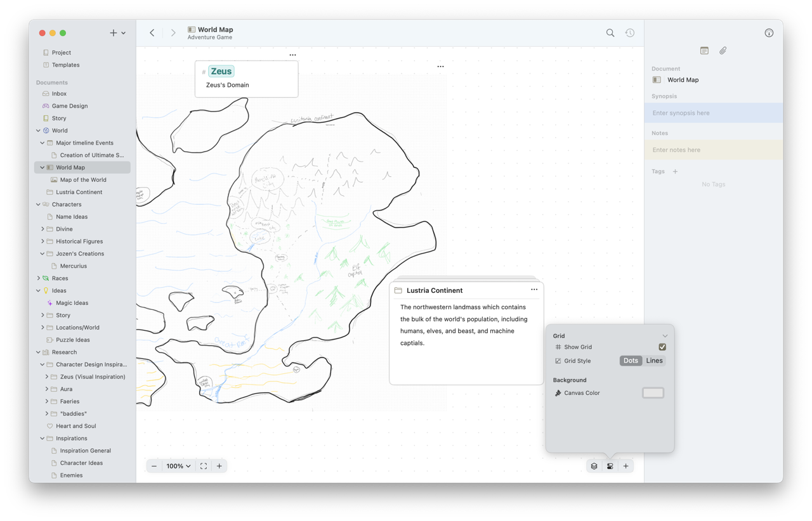Expand the Races folder in the sidebar
The height and width of the screenshot is (521, 812).
[x=38, y=278]
